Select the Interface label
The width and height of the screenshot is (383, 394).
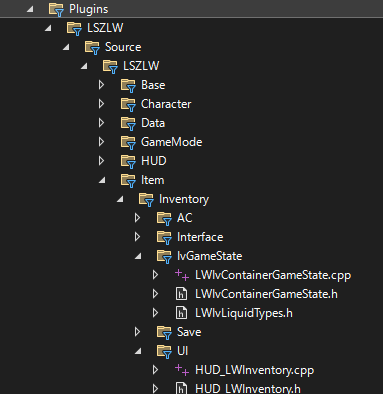(x=200, y=237)
